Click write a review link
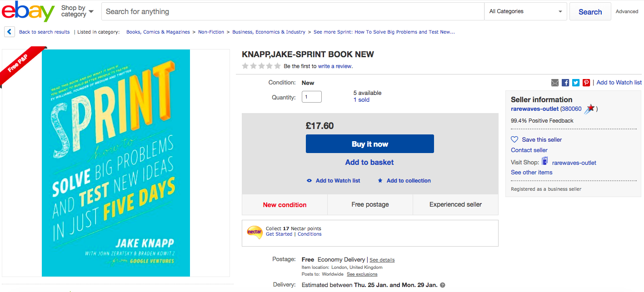644x292 pixels. point(335,66)
